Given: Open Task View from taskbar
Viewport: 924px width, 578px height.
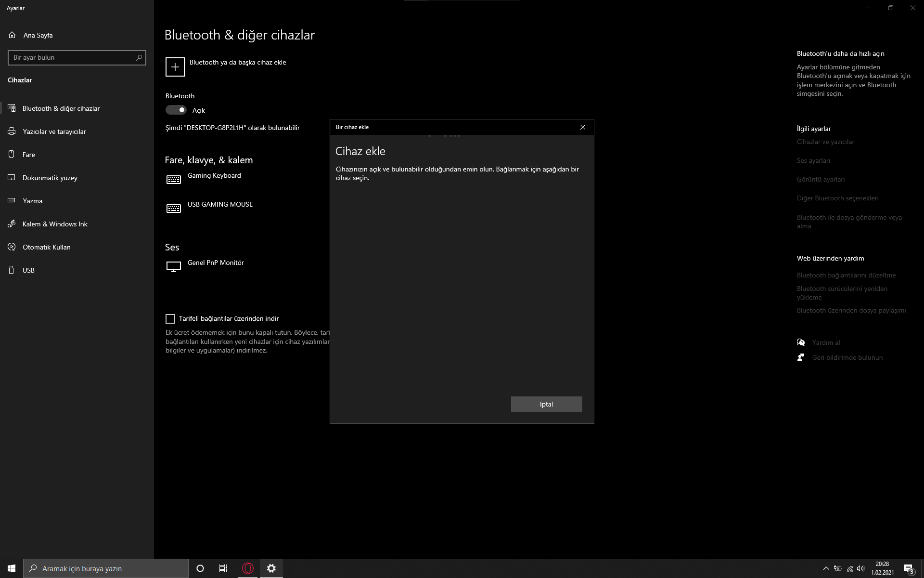Looking at the screenshot, I should [223, 568].
